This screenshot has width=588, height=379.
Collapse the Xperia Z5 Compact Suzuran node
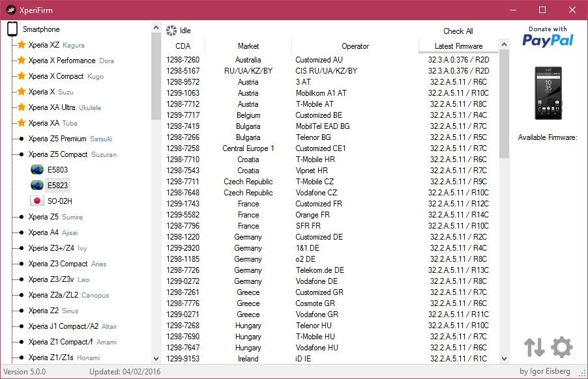[x=22, y=154]
